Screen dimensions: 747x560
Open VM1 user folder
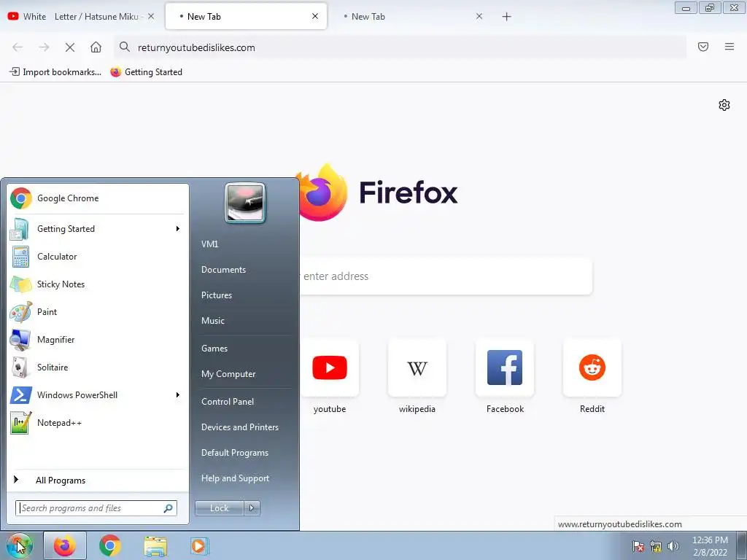click(209, 244)
